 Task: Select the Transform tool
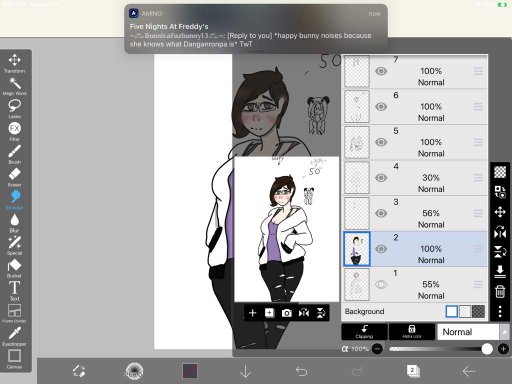[x=14, y=63]
